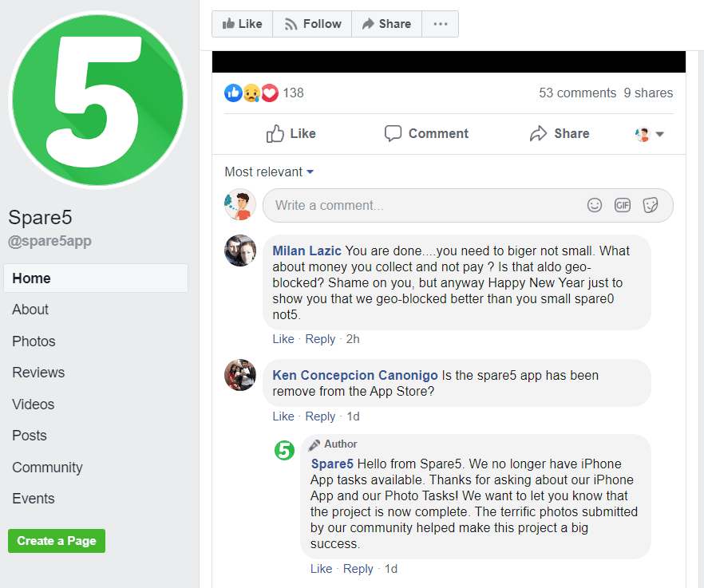This screenshot has height=588, width=704.
Task: Like the post with thumbs-up button
Action: [291, 134]
